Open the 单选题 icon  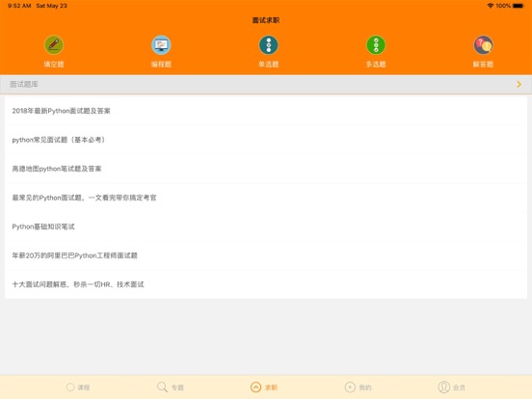(268, 45)
